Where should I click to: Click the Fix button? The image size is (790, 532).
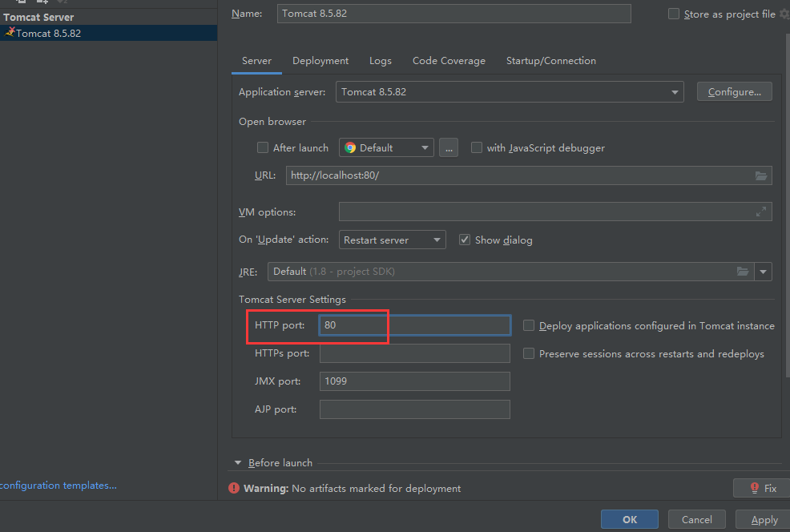pos(761,488)
